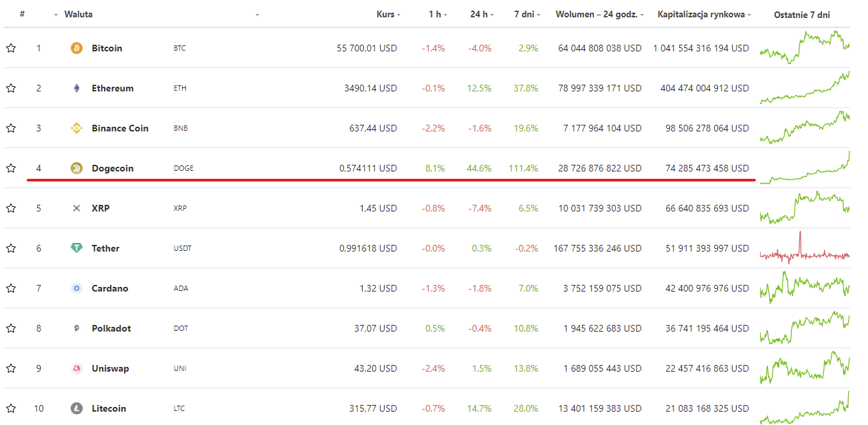The width and height of the screenshot is (868, 425).
Task: Click Polkadot market cap 36 741 195 464 USD
Action: coord(707,328)
